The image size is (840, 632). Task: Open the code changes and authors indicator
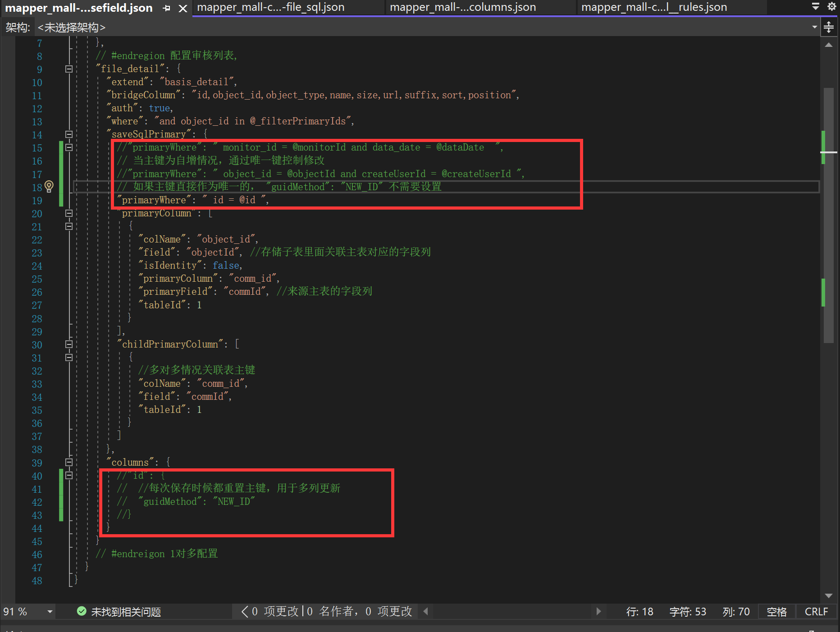[x=327, y=611]
